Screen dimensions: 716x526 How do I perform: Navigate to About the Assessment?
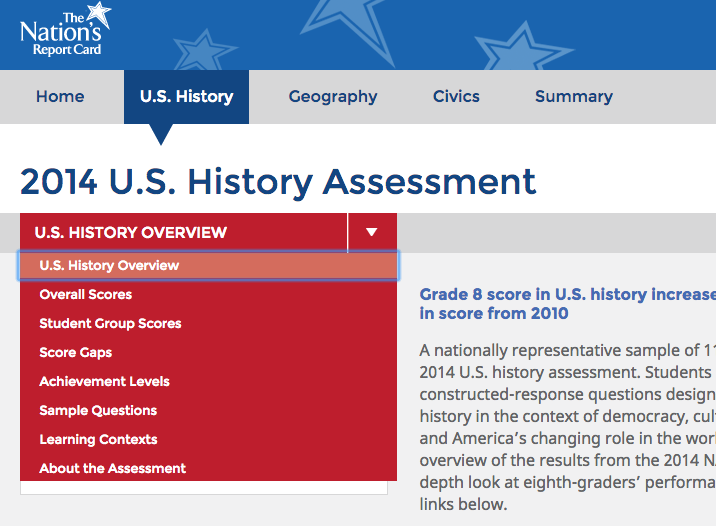pyautogui.click(x=208, y=468)
